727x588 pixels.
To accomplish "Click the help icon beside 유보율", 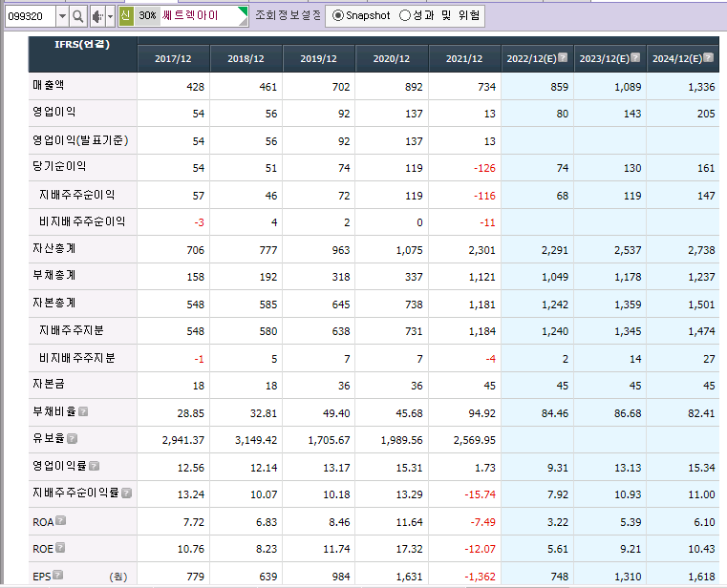I will (x=72, y=438).
